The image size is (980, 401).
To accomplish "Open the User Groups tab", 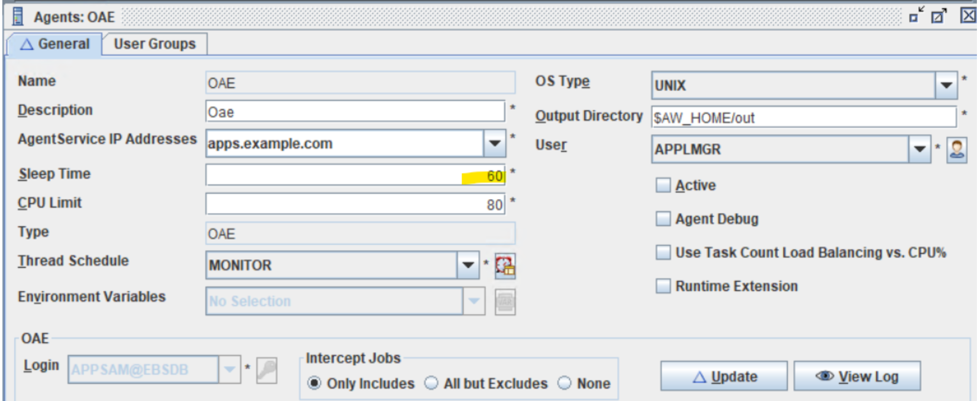I will (x=155, y=44).
